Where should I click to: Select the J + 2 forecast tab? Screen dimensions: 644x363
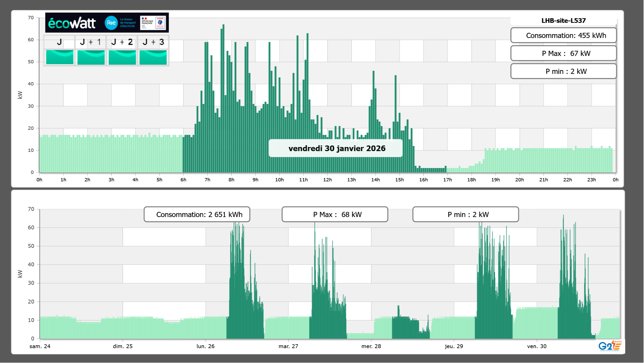point(122,42)
